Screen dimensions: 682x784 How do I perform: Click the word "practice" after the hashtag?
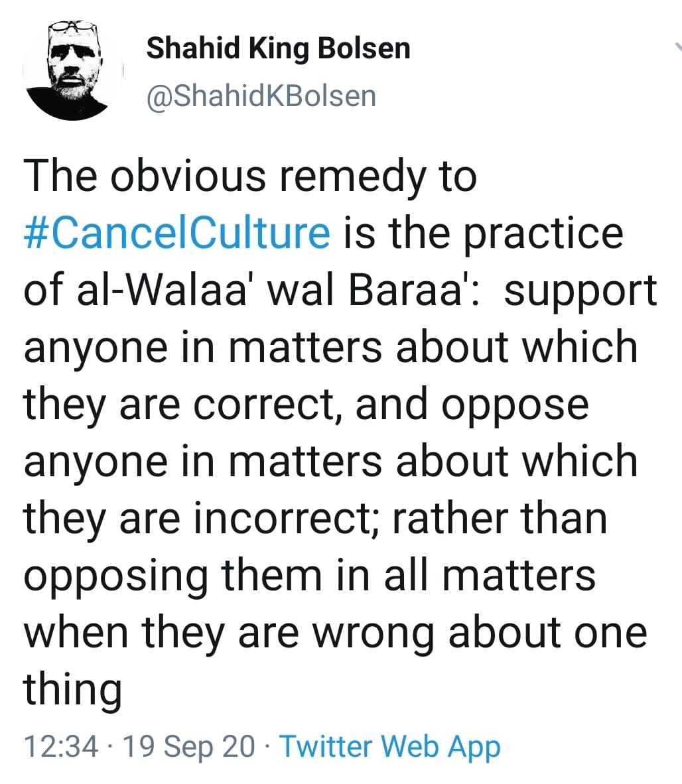(543, 233)
